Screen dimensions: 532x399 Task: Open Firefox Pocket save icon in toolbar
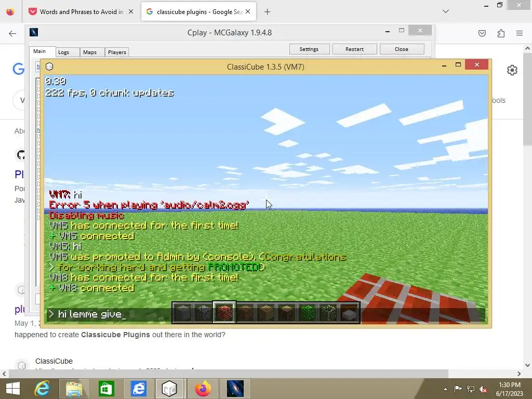click(x=482, y=33)
